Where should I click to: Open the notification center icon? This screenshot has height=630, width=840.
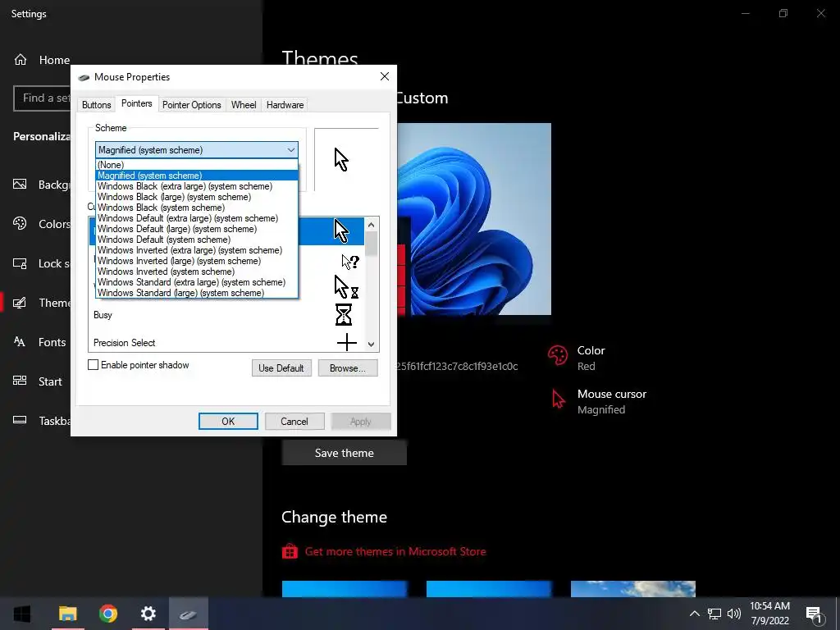pos(815,615)
